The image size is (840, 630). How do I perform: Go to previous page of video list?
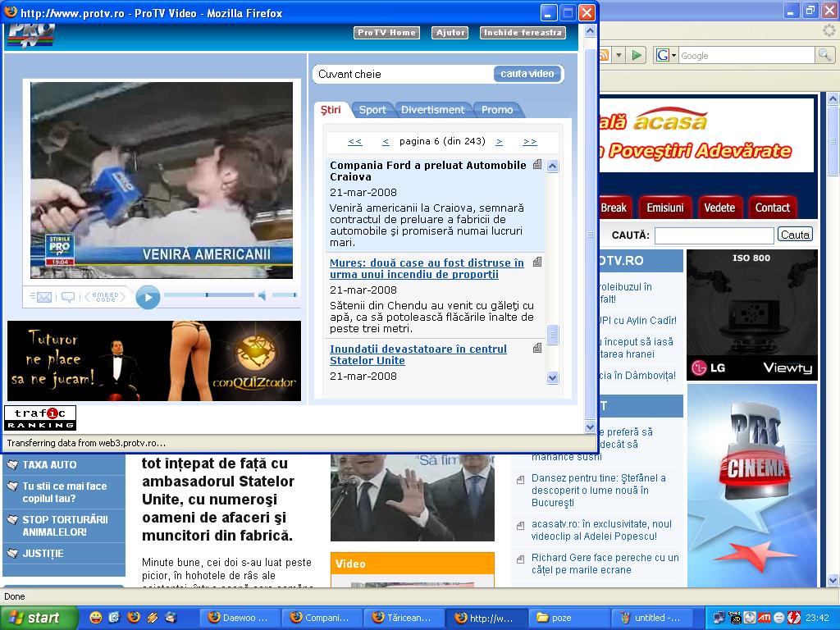(386, 141)
